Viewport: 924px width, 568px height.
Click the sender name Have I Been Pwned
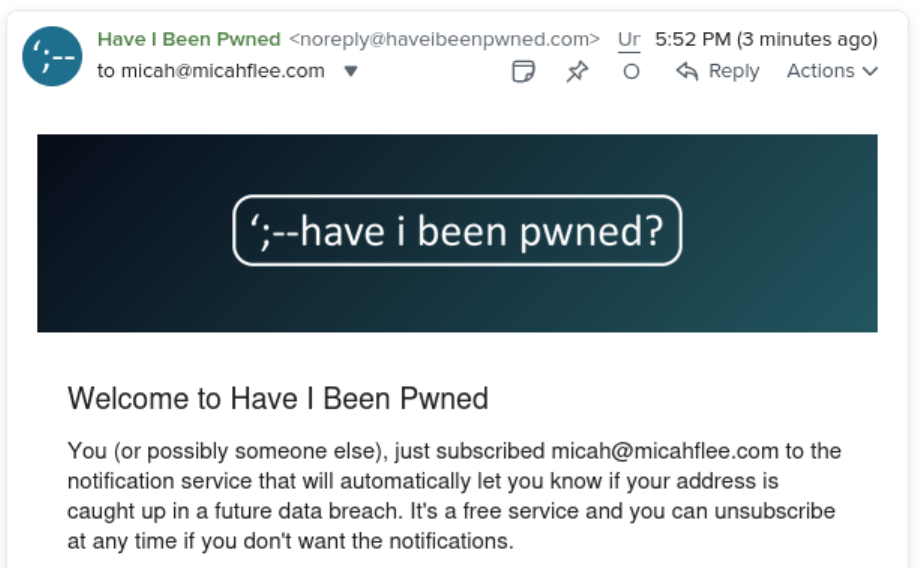pos(189,39)
